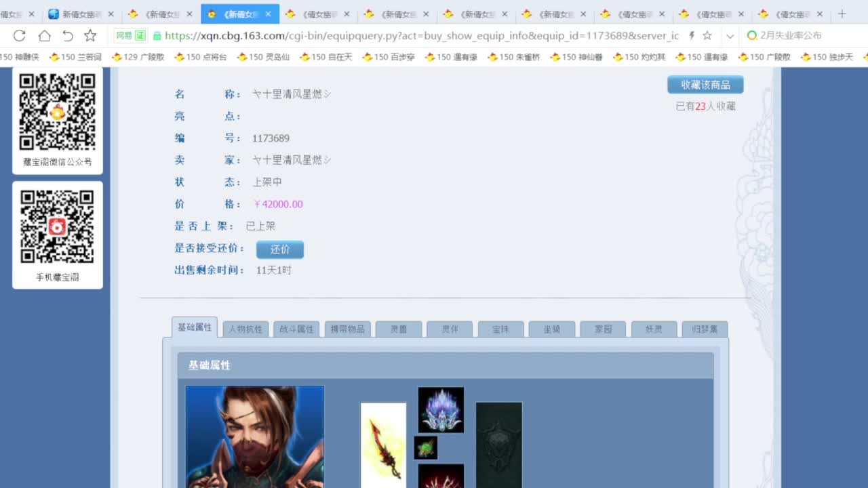Image resolution: width=868 pixels, height=488 pixels.
Task: Go to the browser home page icon
Action: (x=44, y=36)
